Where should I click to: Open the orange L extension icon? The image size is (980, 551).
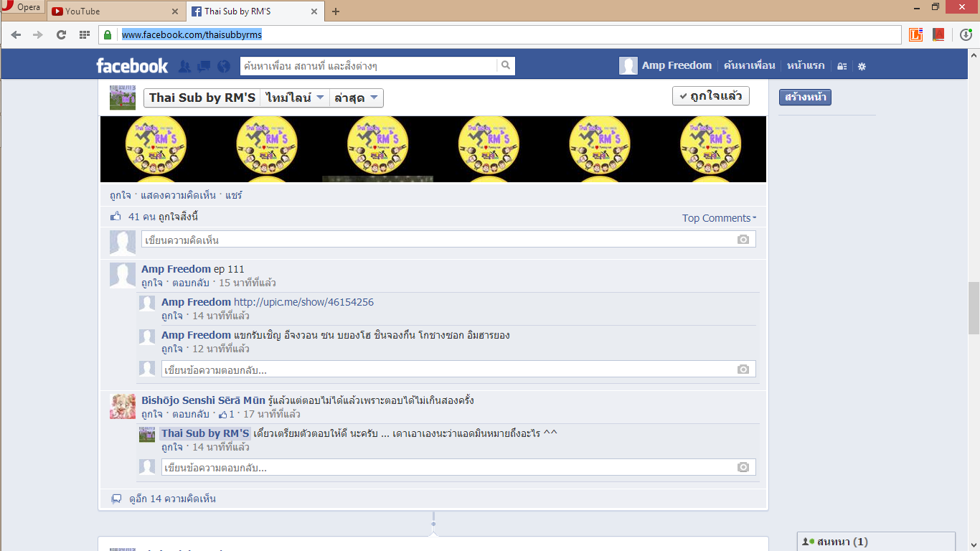point(915,34)
